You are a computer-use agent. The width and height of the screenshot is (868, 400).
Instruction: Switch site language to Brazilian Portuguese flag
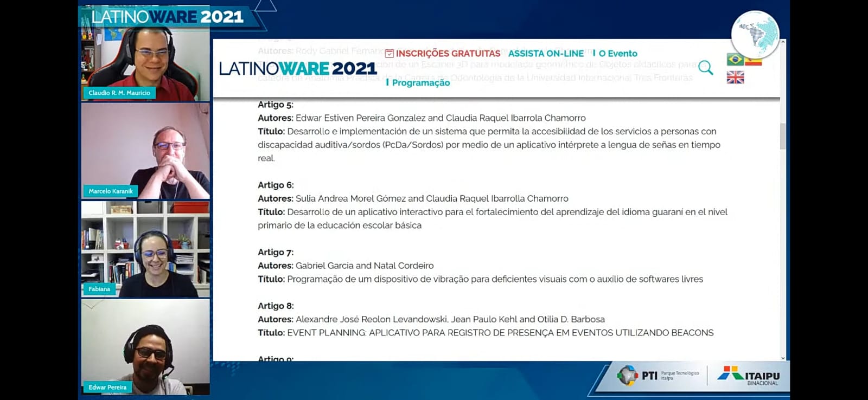735,59
